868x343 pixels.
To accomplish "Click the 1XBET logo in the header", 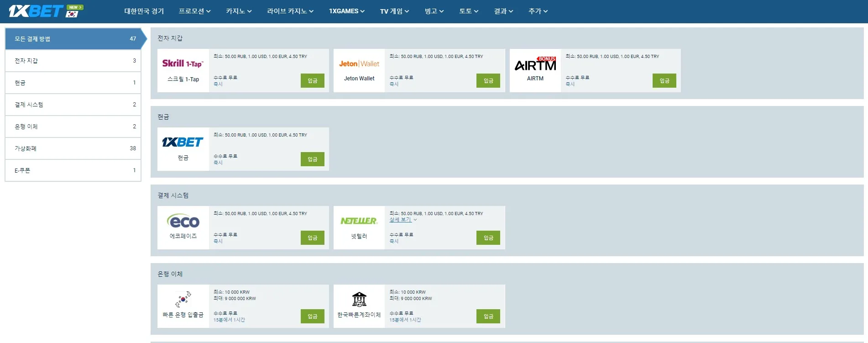I will coord(36,11).
